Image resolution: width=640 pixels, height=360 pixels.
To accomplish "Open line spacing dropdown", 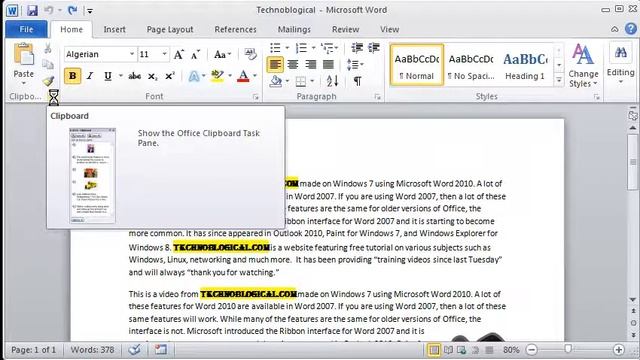I will 355,64.
